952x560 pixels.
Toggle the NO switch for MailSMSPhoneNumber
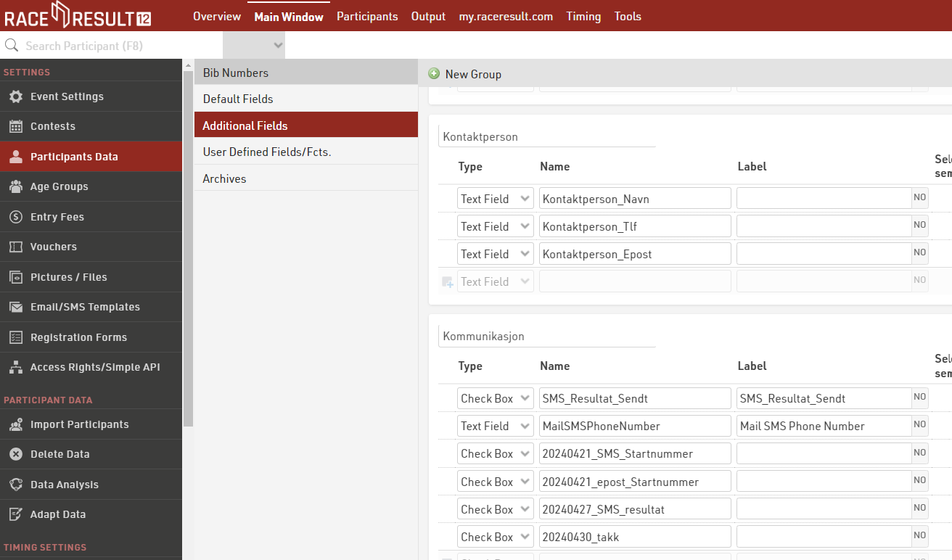[x=920, y=425]
